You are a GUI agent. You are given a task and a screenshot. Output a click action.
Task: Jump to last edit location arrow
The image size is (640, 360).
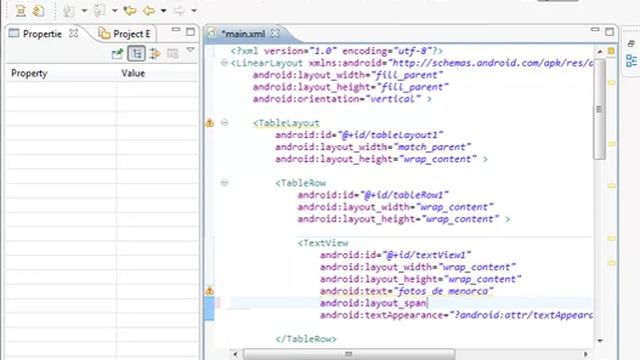[x=130, y=11]
